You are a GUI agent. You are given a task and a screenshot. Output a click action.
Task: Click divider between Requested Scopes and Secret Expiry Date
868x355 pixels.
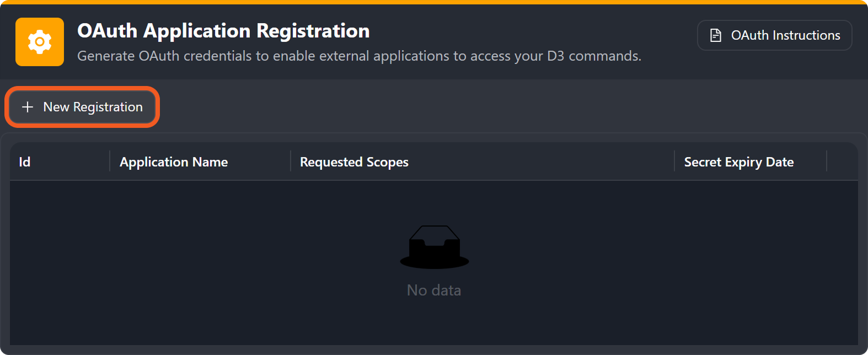(x=674, y=162)
